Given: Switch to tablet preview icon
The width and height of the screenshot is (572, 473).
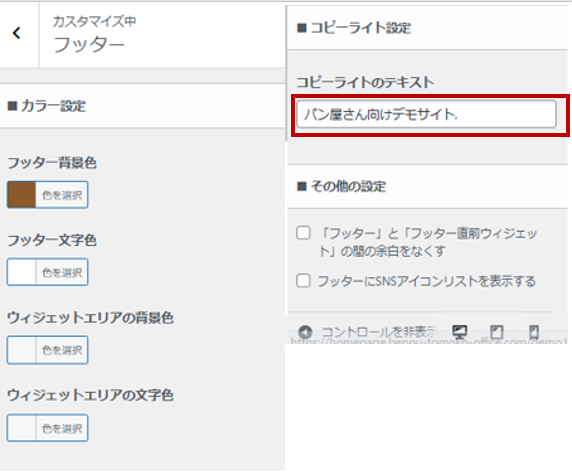Looking at the screenshot, I should click(496, 332).
